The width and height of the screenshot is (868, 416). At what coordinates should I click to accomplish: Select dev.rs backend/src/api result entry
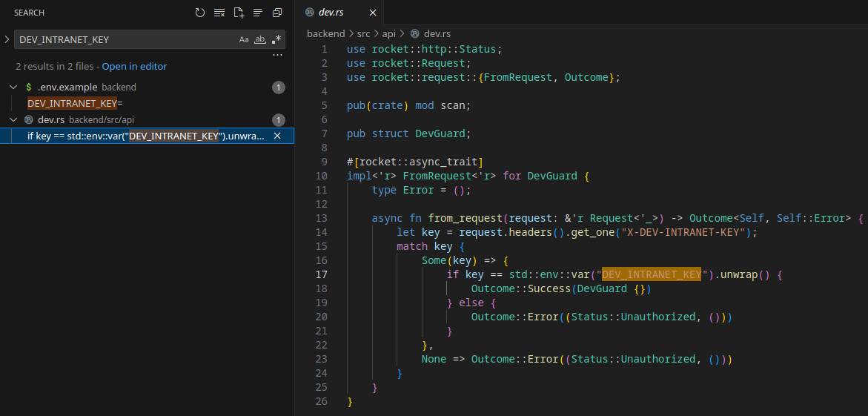[x=147, y=119]
